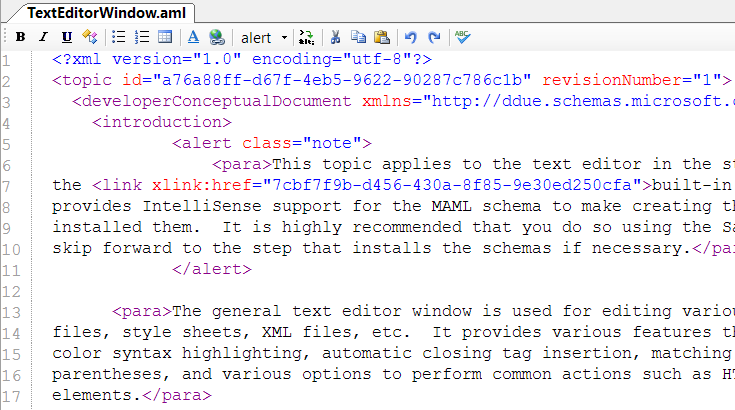Click developerConceptualDocument tag on line 3

point(212,101)
